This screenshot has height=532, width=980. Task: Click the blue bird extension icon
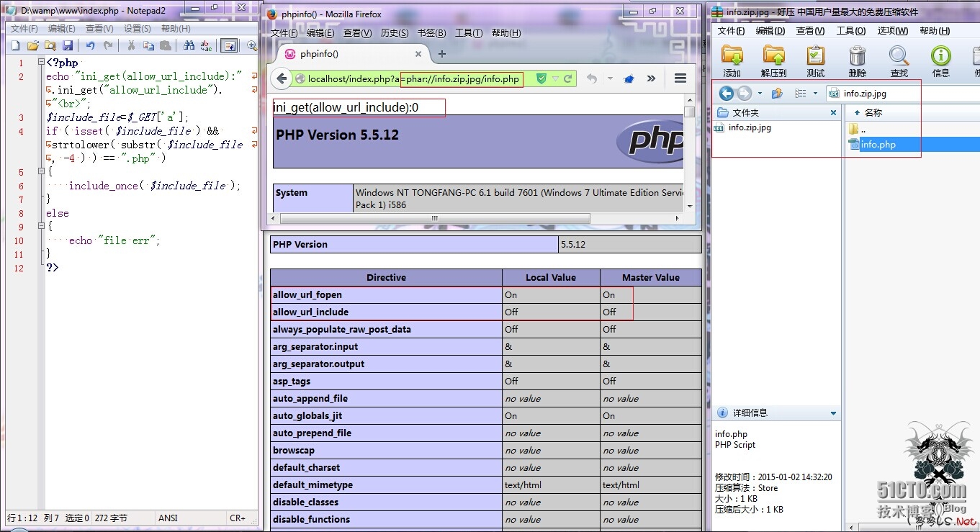pos(629,79)
